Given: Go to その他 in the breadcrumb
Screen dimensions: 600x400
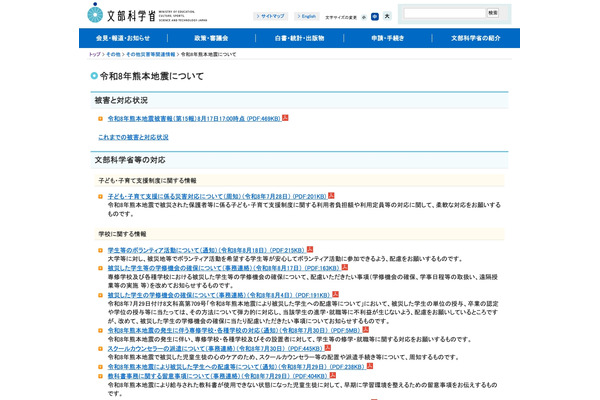Looking at the screenshot, I should point(113,54).
